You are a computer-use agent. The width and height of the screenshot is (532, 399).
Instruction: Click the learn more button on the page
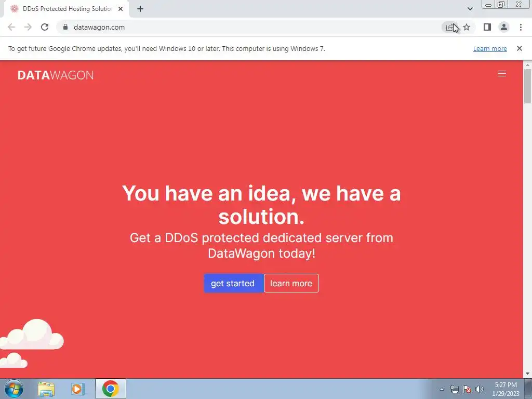click(291, 283)
